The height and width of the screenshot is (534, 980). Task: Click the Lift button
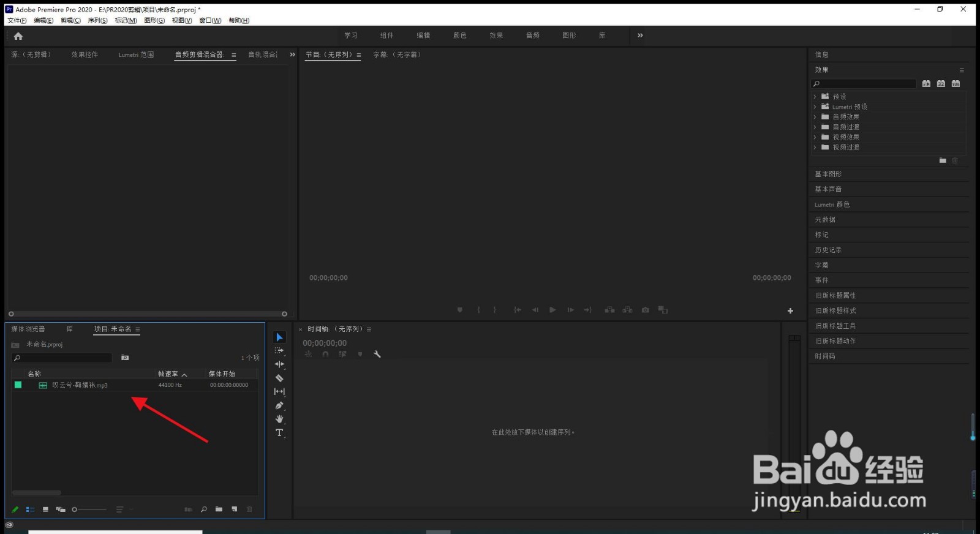pyautogui.click(x=609, y=310)
